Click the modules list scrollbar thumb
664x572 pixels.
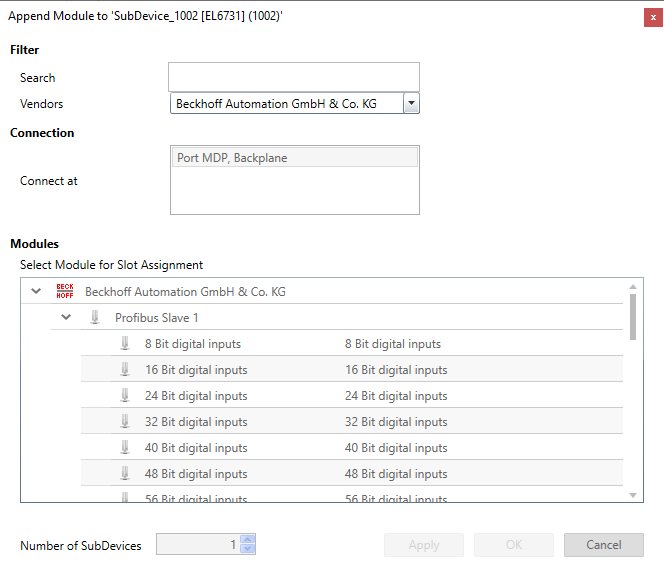632,316
